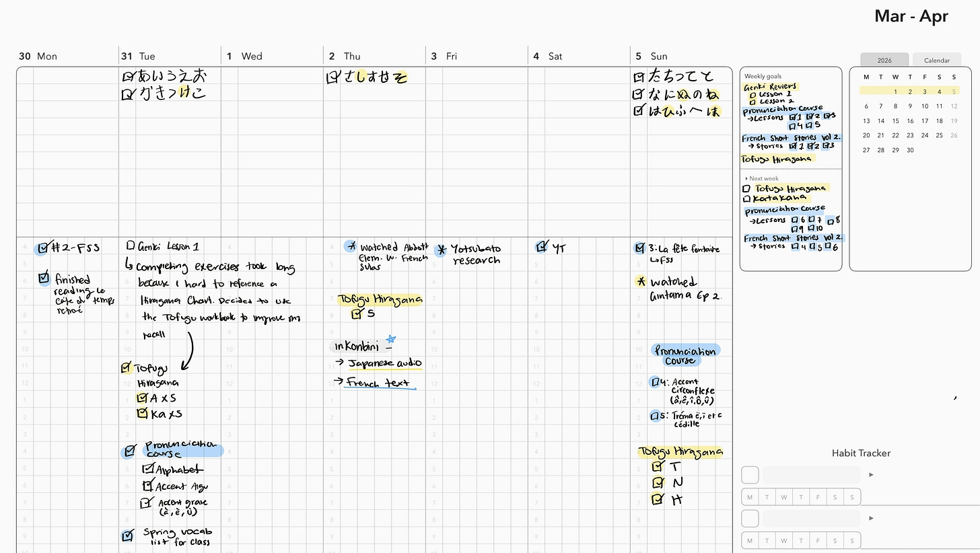
Task: Click the "Mar - Apr" page title
Action: click(x=911, y=15)
